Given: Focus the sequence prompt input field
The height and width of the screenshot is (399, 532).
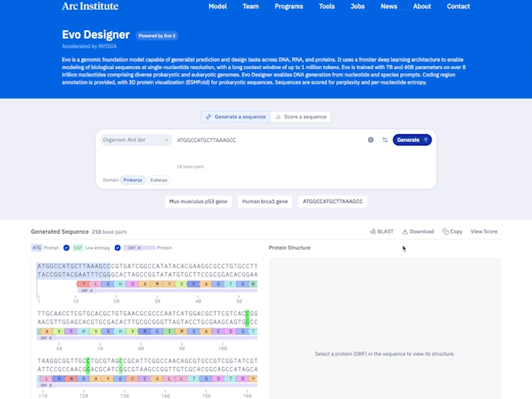Looking at the screenshot, I should pos(270,140).
